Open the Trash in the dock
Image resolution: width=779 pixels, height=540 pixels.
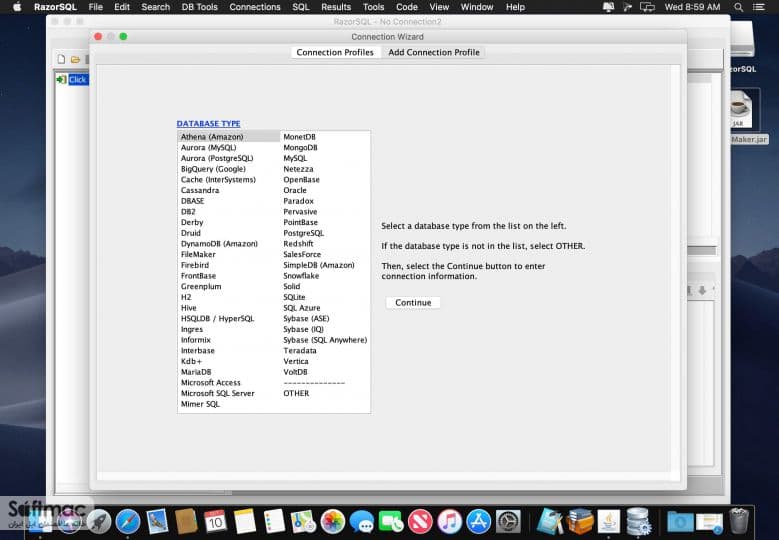[739, 522]
